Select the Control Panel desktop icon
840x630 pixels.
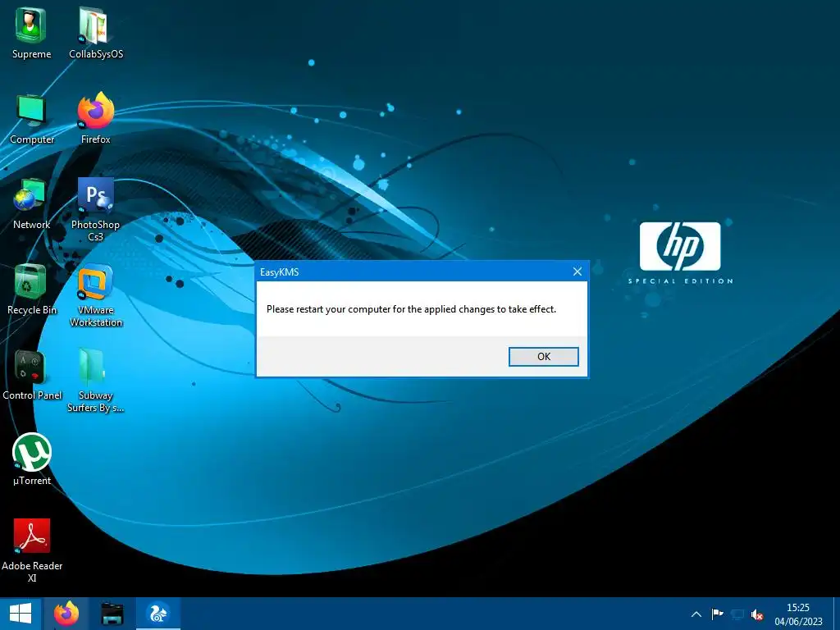pos(32,374)
